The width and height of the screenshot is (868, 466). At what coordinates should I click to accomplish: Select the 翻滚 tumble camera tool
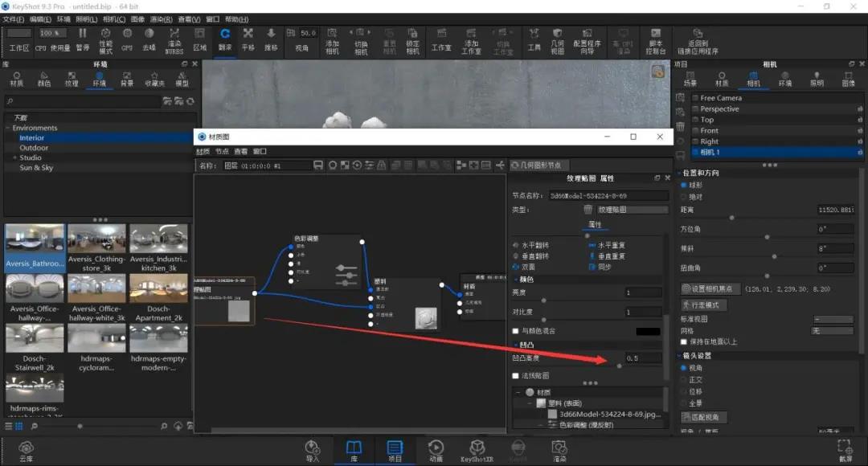click(225, 34)
